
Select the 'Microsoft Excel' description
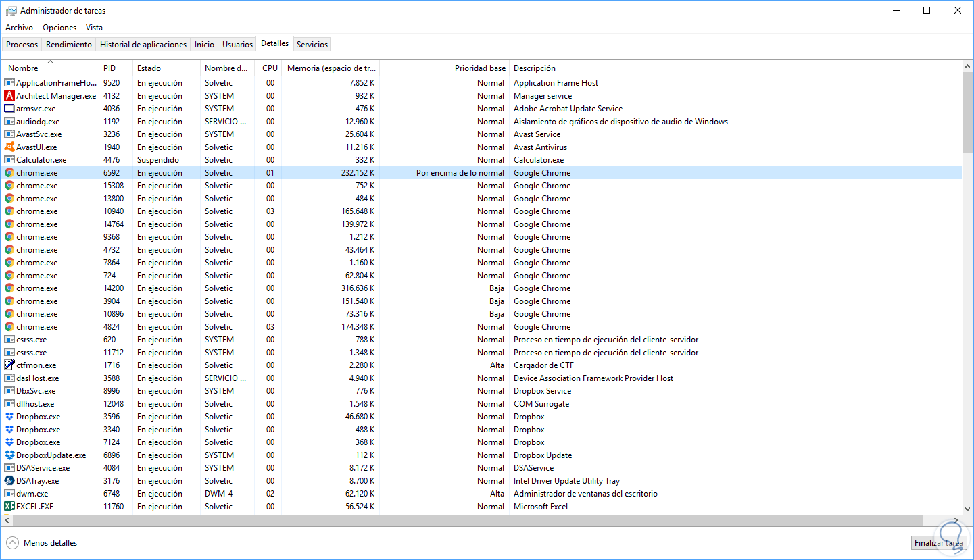tap(541, 507)
